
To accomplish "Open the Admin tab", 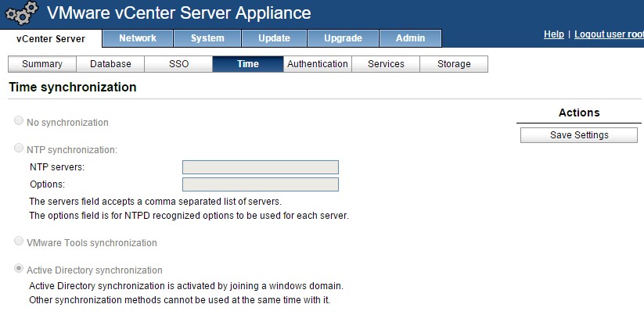I will click(410, 38).
